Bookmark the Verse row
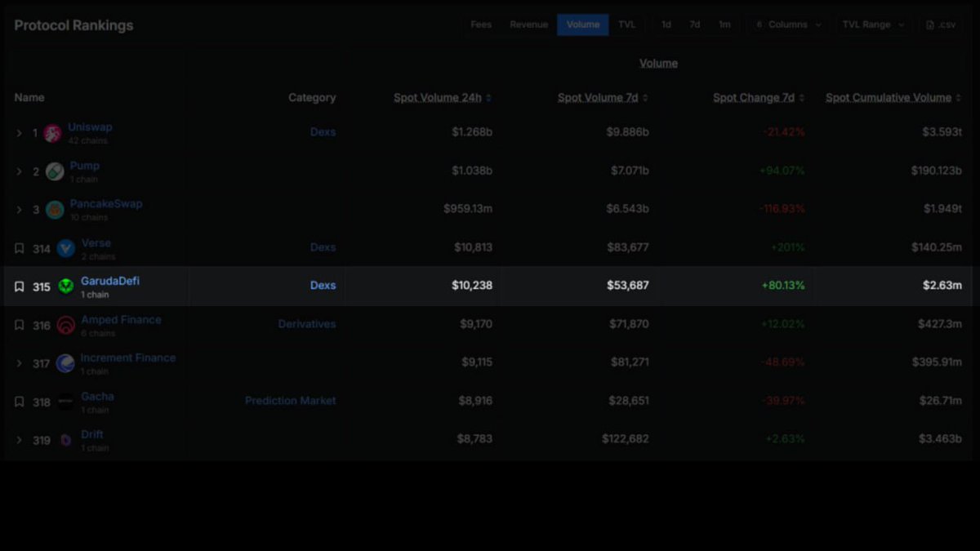 [20, 248]
